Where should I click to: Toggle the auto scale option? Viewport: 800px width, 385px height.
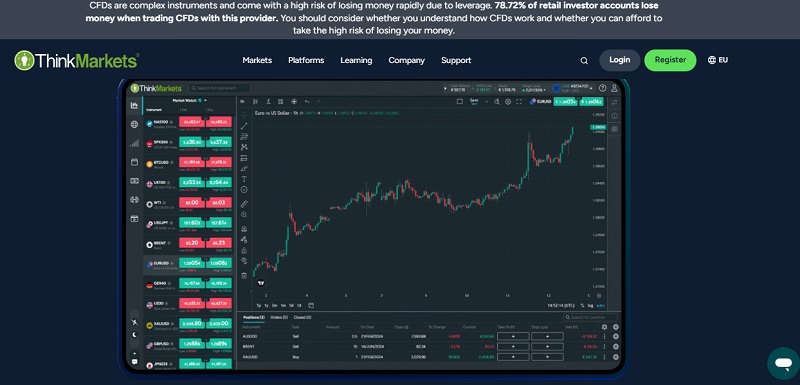[600, 305]
